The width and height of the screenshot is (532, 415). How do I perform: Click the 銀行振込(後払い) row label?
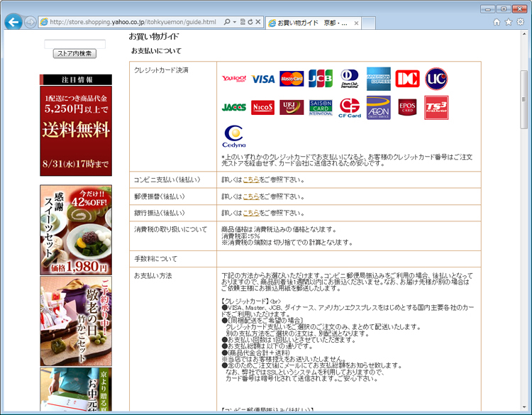pyautogui.click(x=160, y=213)
